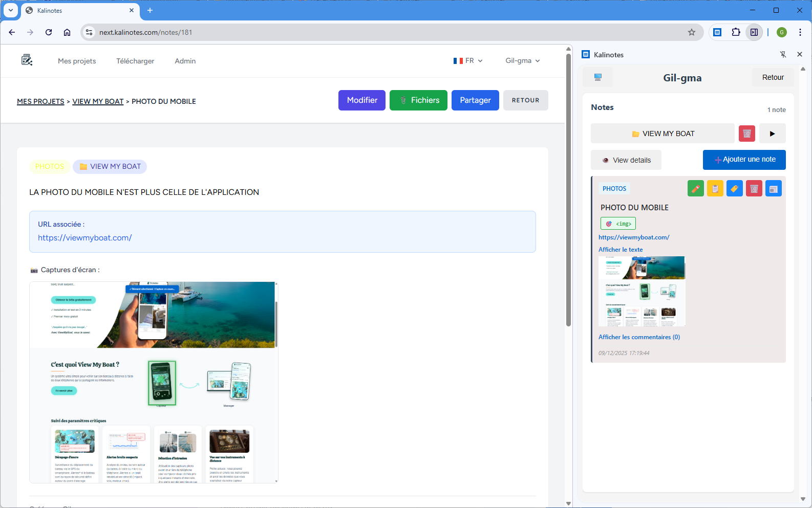The image size is (812, 508).
Task: Open the Admin navigation item
Action: tap(185, 61)
